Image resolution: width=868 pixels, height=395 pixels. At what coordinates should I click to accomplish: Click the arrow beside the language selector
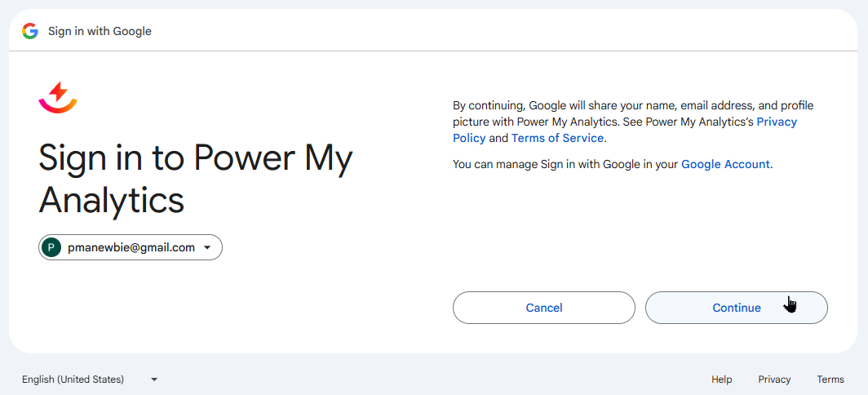tap(154, 379)
